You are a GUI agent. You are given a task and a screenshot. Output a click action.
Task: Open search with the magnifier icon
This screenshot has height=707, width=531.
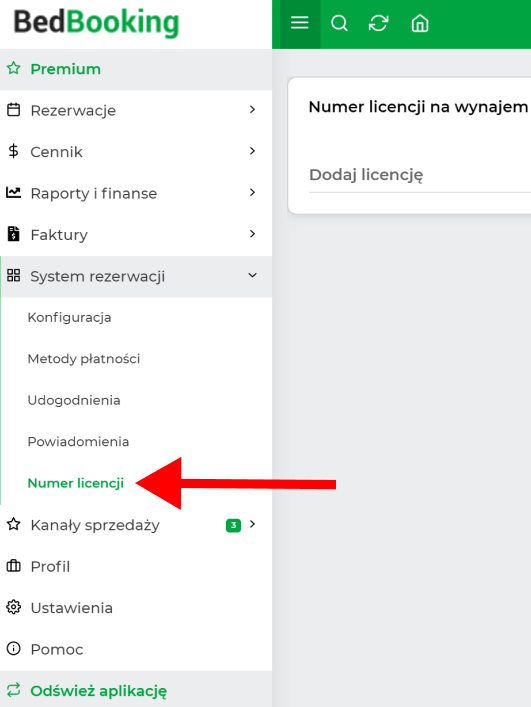pos(339,23)
